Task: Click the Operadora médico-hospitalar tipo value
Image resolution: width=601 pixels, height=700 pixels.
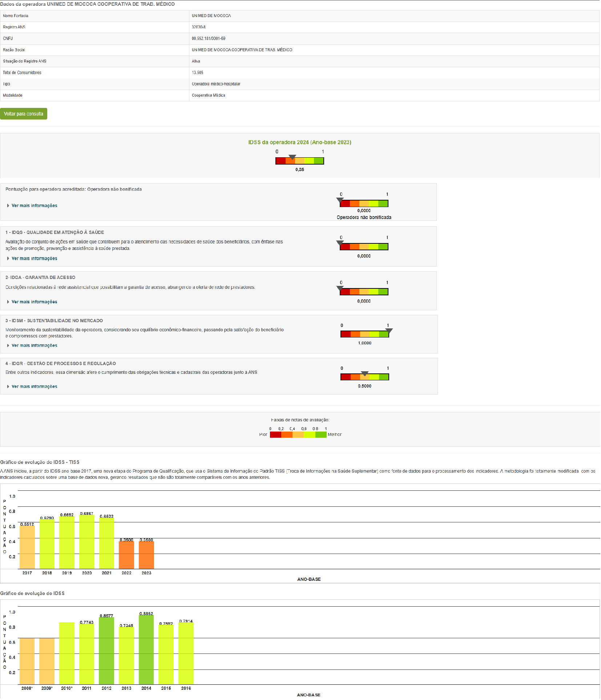Action: 216,84
